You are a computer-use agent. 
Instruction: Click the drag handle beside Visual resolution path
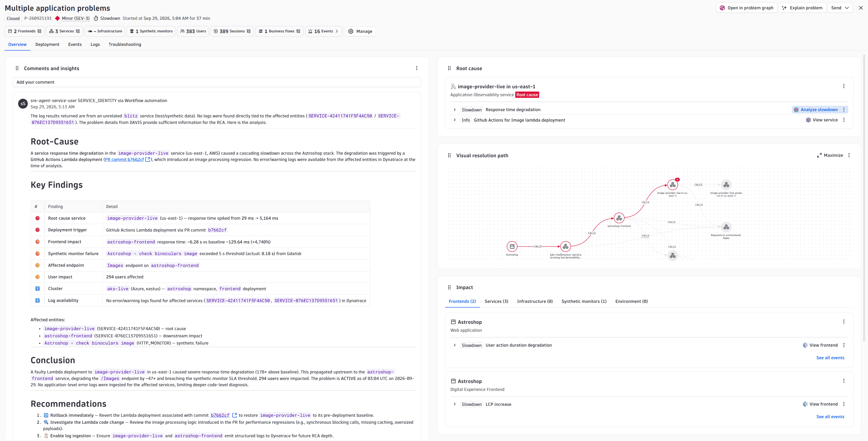[449, 155]
